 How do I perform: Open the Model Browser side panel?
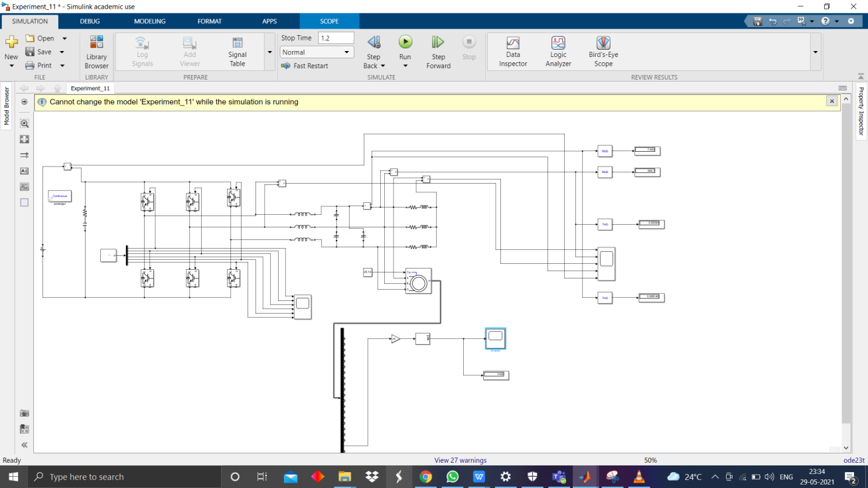click(x=7, y=106)
